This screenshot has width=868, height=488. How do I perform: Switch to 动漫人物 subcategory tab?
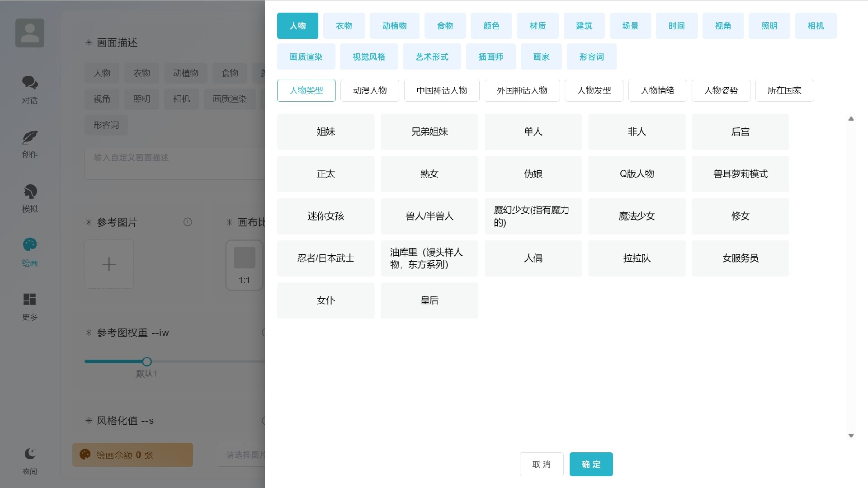pos(370,90)
